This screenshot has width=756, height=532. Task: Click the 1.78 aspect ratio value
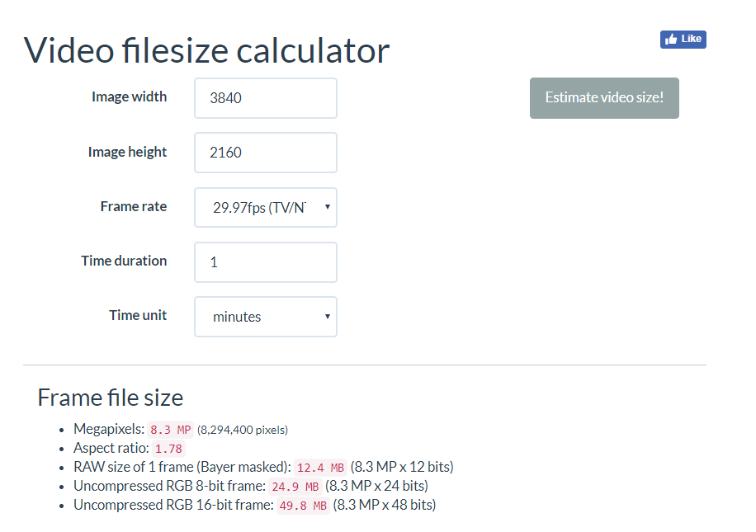pos(169,449)
